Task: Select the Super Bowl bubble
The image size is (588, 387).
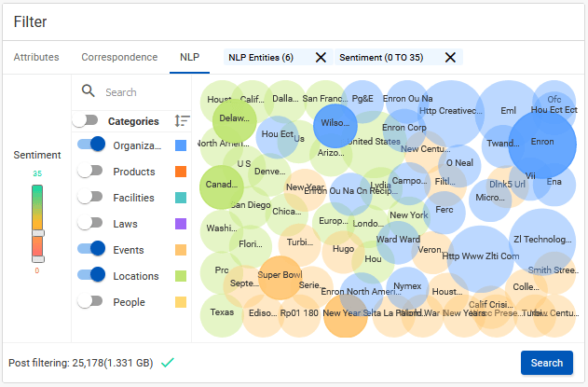Action: click(x=280, y=278)
